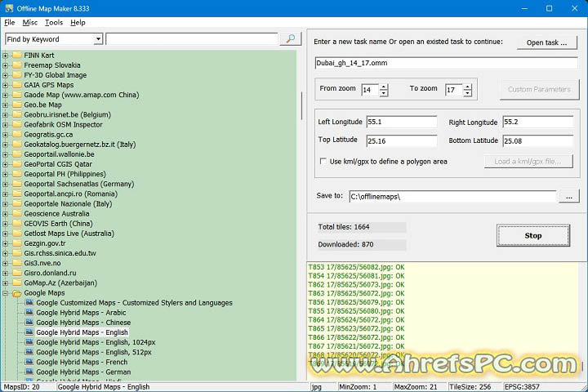The image size is (588, 392).
Task: Click log line T853 17/85625/56082.jpg: OK
Action: click(356, 267)
